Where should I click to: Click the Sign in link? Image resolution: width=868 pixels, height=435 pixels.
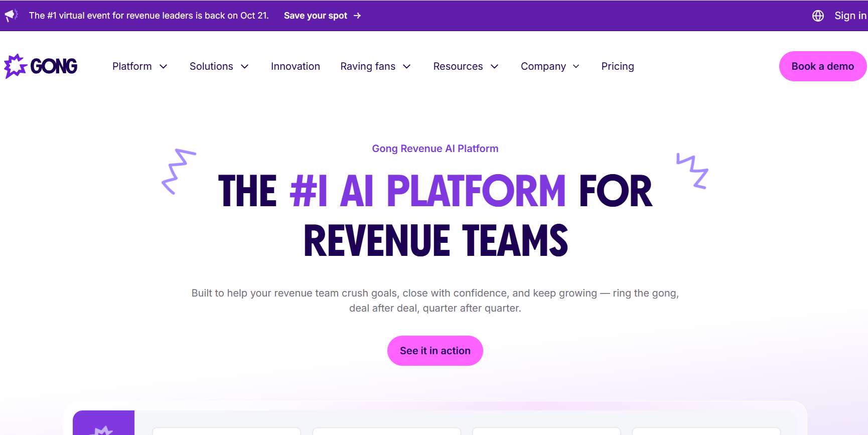click(850, 16)
